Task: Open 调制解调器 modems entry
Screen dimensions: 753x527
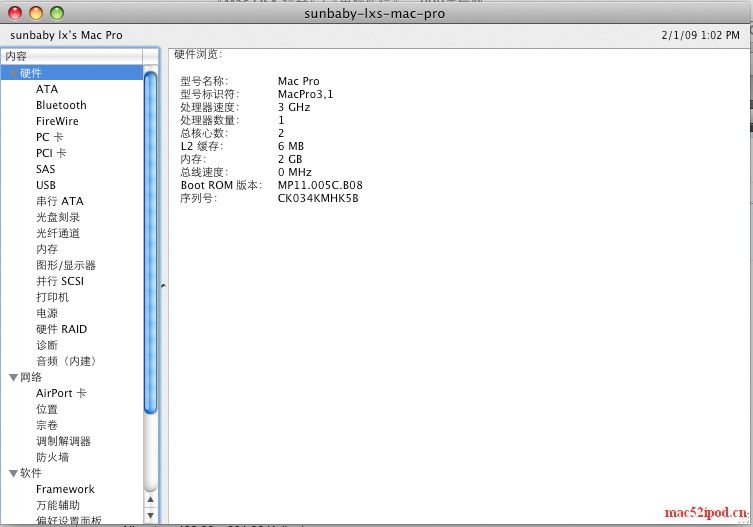Action: pos(63,441)
